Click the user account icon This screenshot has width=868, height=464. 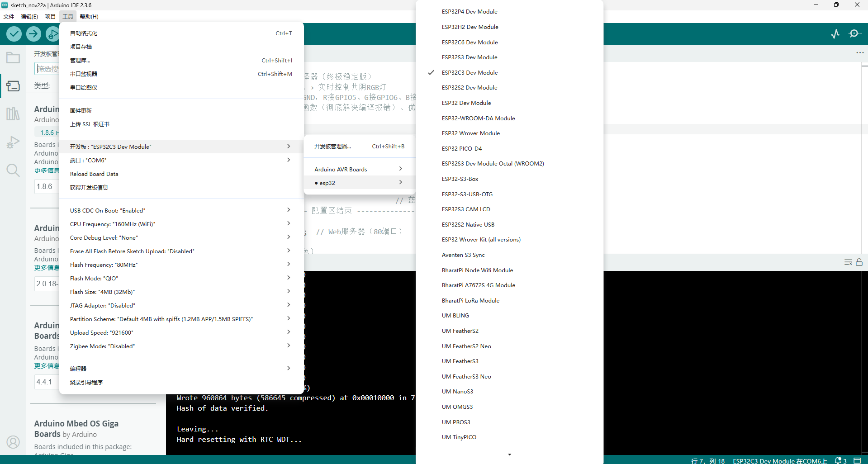[x=13, y=442]
